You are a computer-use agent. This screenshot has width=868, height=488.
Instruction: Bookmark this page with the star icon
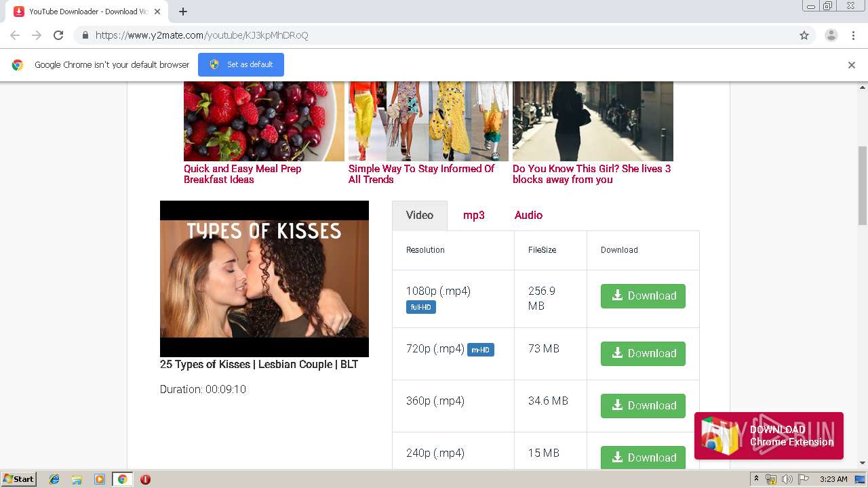click(804, 35)
